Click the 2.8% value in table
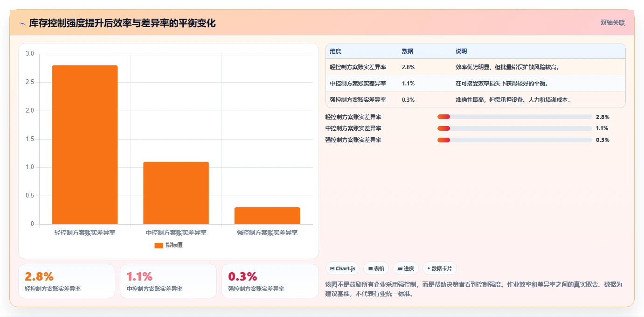The image size is (644, 317). [x=408, y=67]
